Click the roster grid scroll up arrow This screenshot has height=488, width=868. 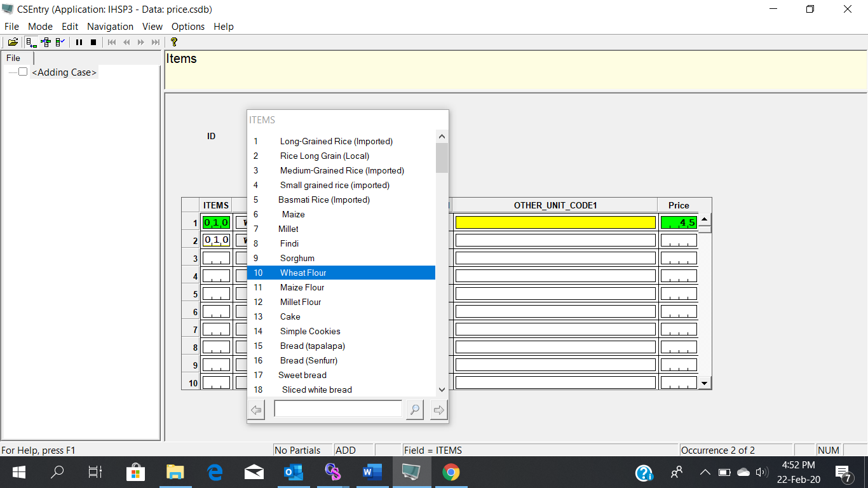(x=704, y=219)
